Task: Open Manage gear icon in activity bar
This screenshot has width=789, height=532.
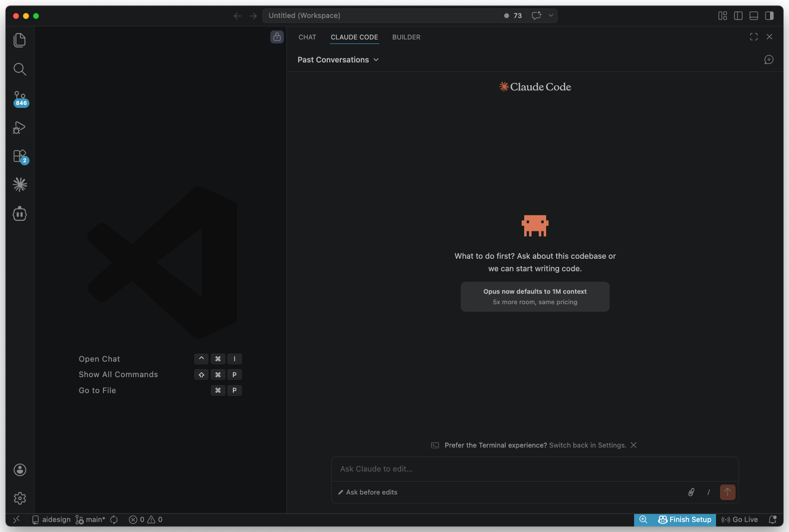Action: click(19, 498)
